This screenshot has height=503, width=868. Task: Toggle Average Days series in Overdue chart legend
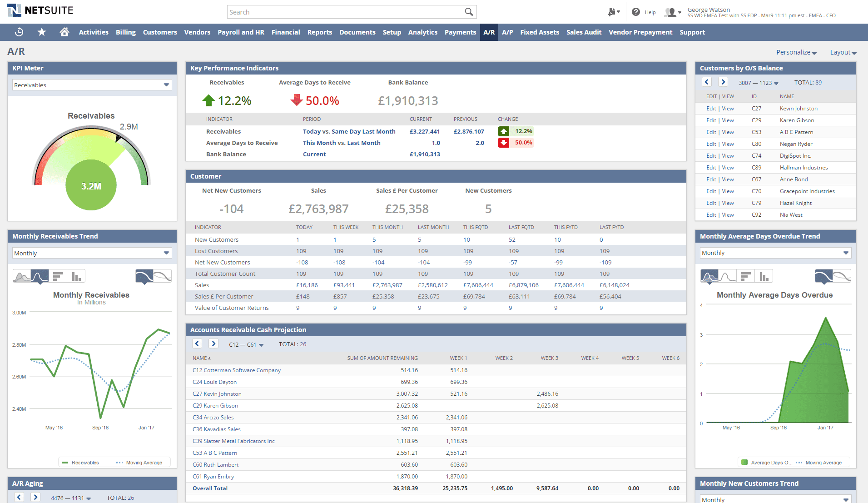tap(767, 463)
